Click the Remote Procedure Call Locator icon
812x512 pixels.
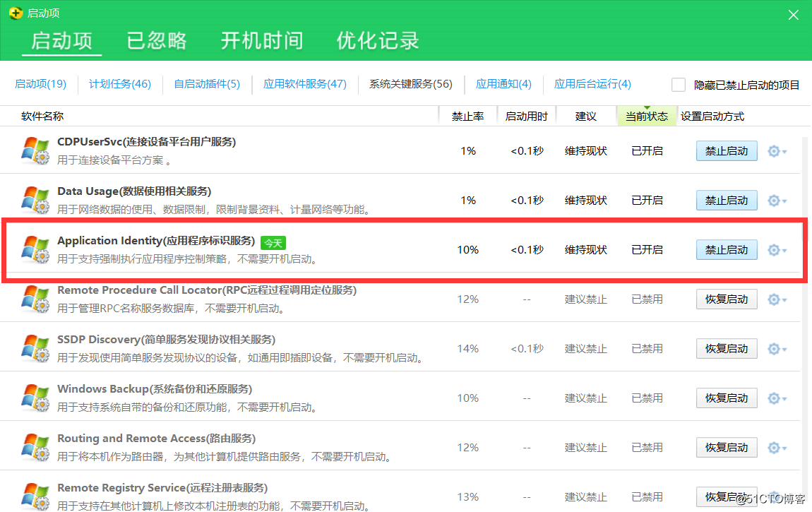(x=35, y=299)
